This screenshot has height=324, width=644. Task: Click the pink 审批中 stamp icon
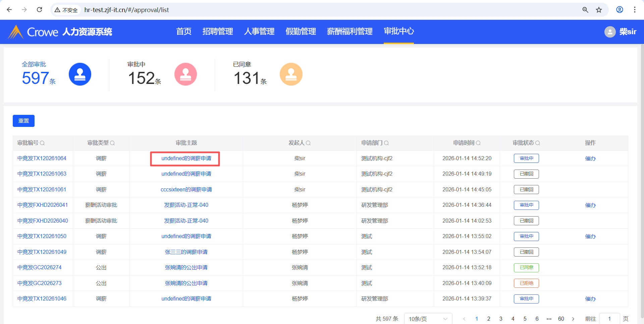click(x=185, y=74)
